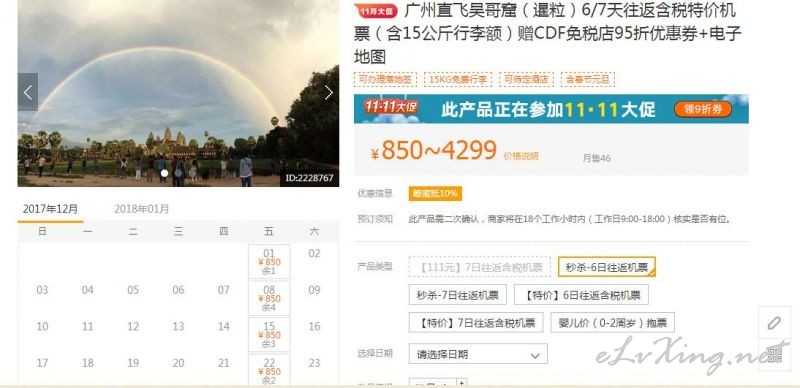
Task: Open the QR code icon
Action: 774,355
